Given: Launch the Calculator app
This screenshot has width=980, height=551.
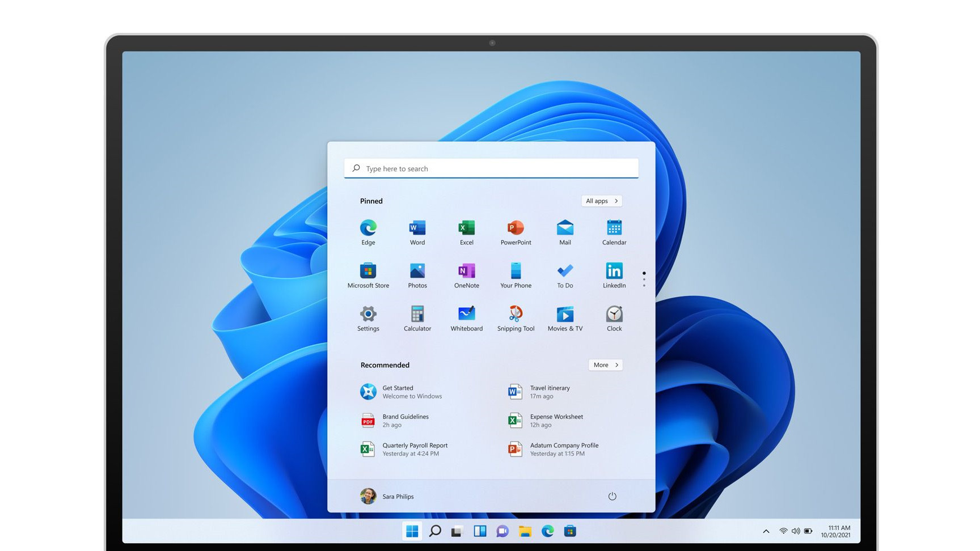Looking at the screenshot, I should click(x=417, y=319).
